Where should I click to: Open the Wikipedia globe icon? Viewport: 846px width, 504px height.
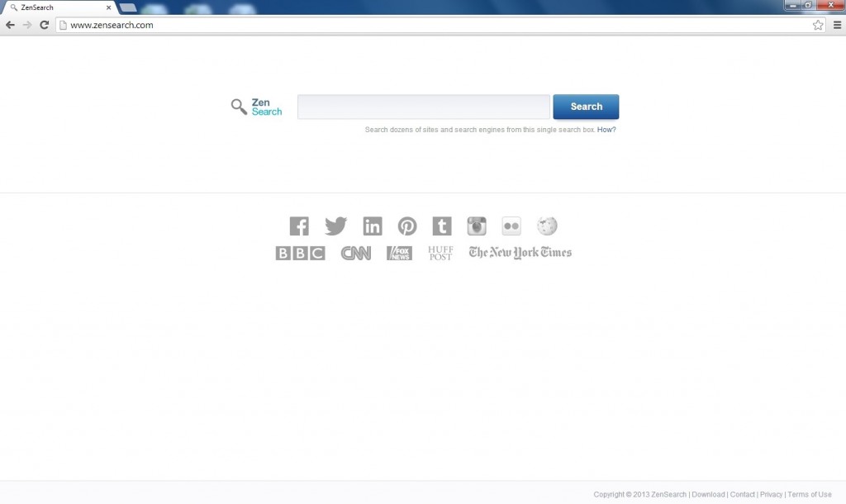[547, 226]
